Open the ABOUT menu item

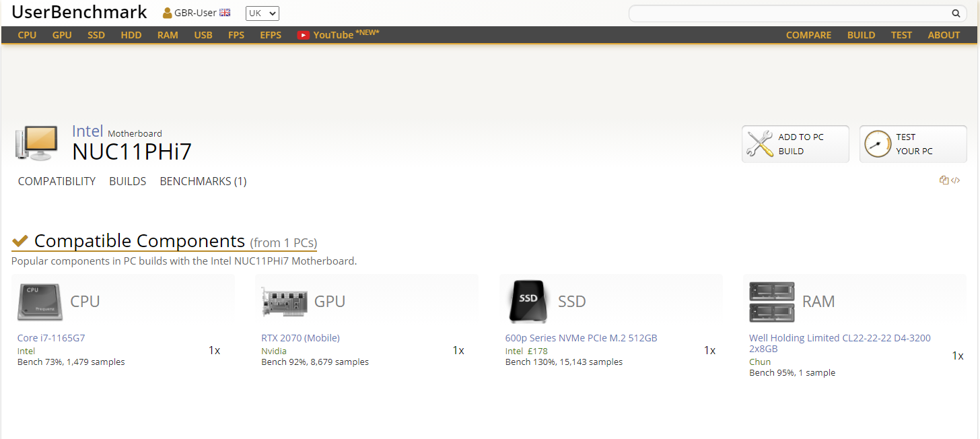944,35
